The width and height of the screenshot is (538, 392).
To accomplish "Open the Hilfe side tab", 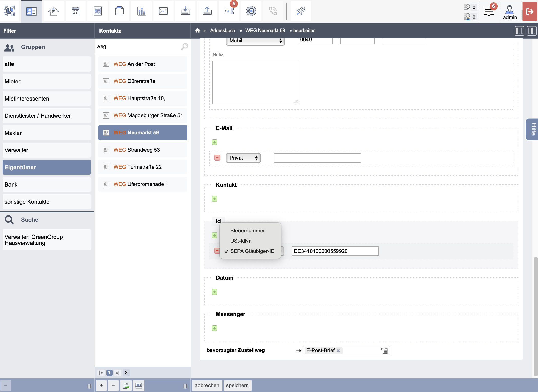I will 532,129.
